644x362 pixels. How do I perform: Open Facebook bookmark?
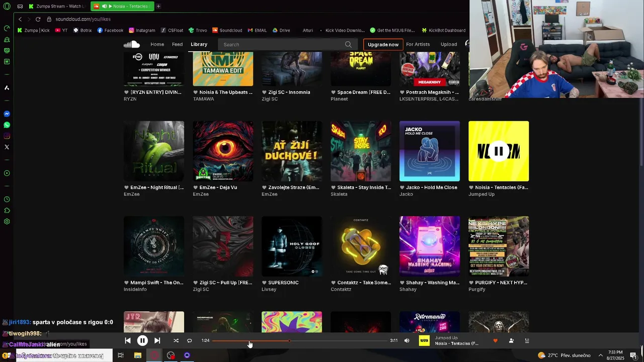[110, 30]
